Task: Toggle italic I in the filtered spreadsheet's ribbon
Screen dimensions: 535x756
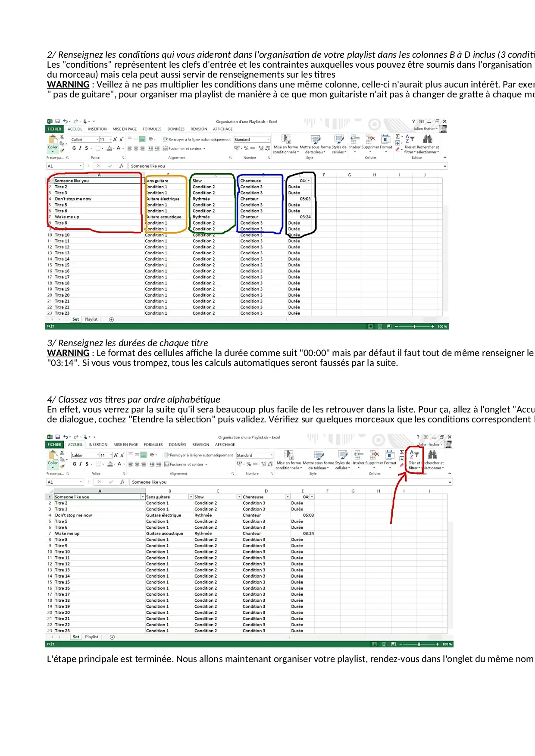Action: point(80,464)
